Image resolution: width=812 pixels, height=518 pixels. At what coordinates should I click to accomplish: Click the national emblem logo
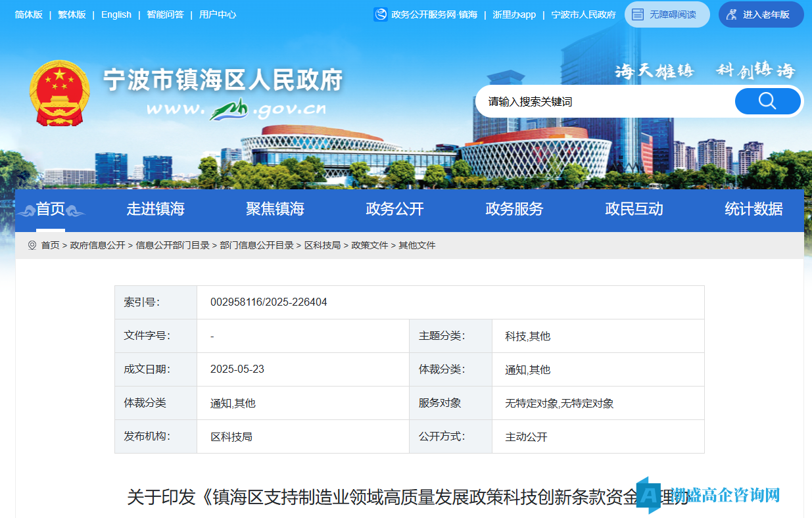click(59, 93)
